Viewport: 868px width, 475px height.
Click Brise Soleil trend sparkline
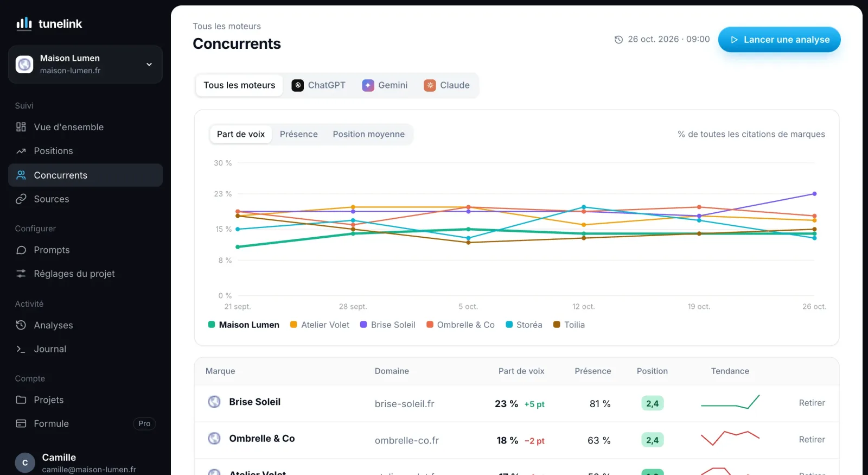730,402
